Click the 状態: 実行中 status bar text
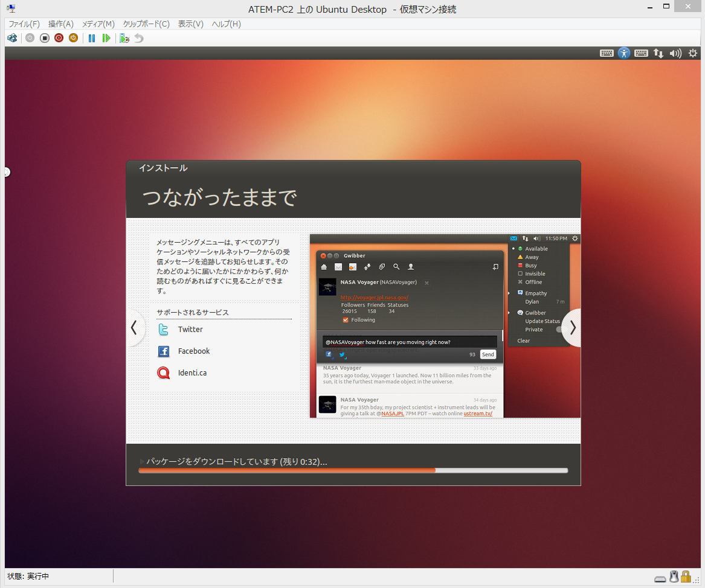 (28, 576)
